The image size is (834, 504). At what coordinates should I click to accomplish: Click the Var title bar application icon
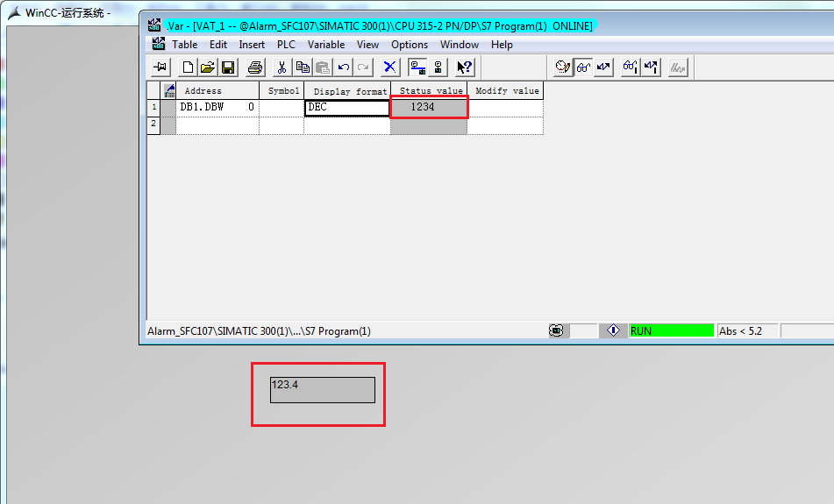pyautogui.click(x=154, y=25)
